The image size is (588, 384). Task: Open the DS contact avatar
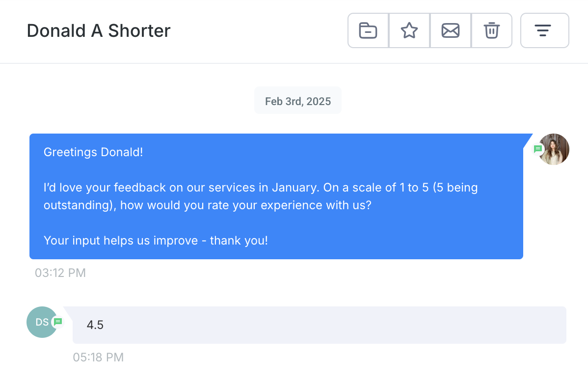pyautogui.click(x=41, y=322)
